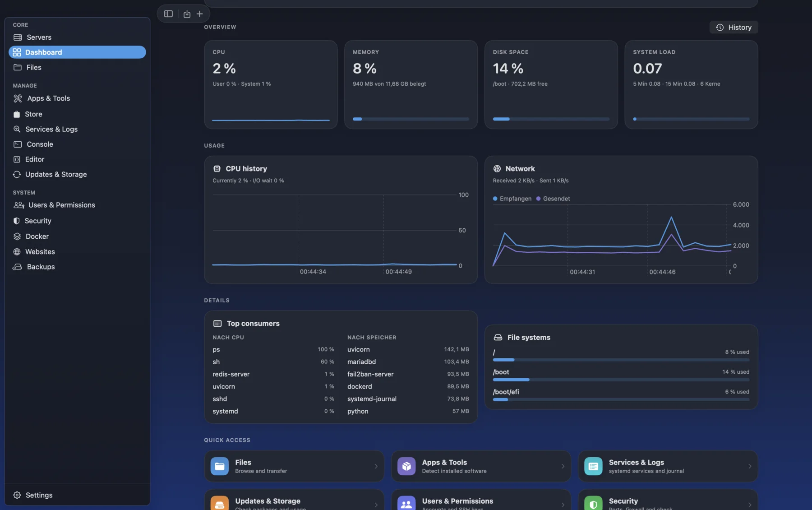Click the CPU history chip icon

217,168
